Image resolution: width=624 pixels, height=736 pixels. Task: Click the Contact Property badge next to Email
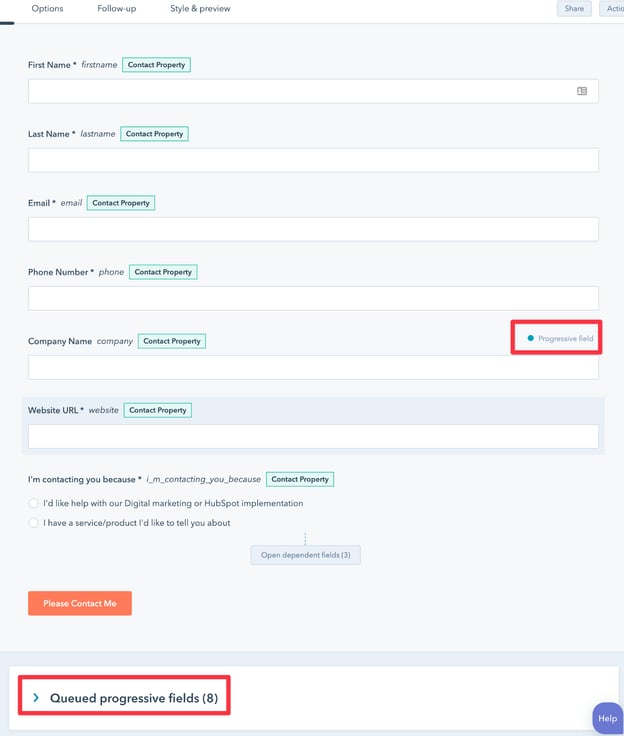click(121, 203)
